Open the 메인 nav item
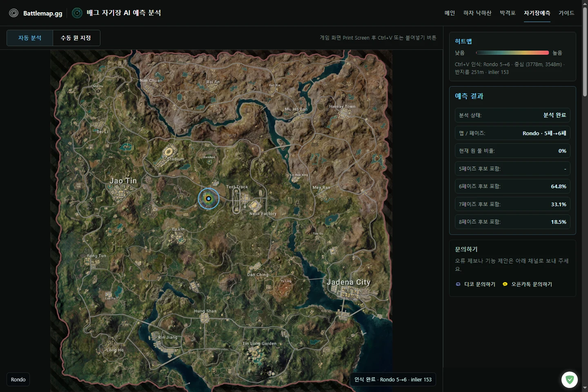Image resolution: width=588 pixels, height=392 pixels. 450,13
